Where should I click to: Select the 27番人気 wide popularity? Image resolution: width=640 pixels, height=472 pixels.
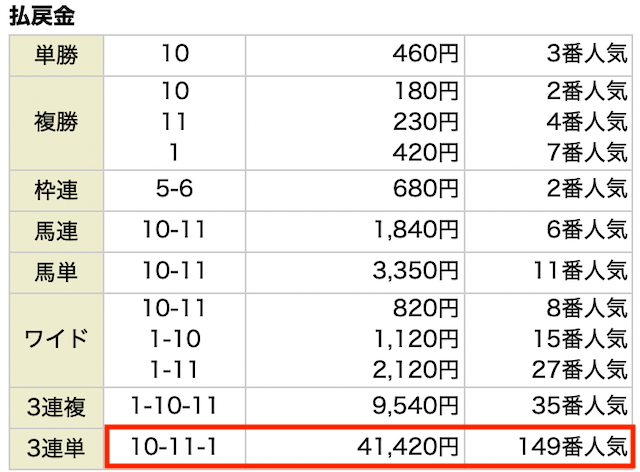point(580,370)
